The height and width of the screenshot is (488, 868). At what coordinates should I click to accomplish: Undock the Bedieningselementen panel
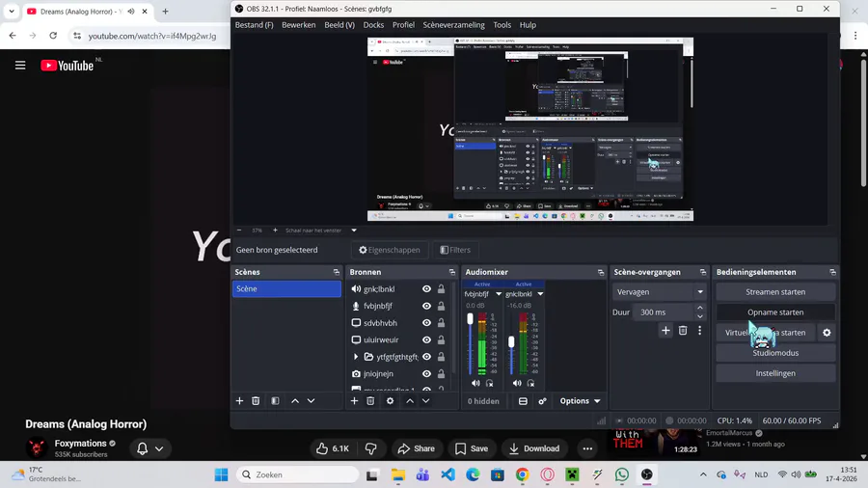(x=832, y=272)
